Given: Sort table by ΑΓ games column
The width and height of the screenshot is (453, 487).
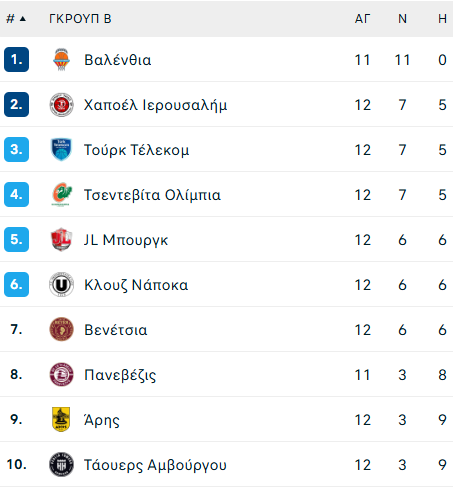Looking at the screenshot, I should [x=362, y=19].
